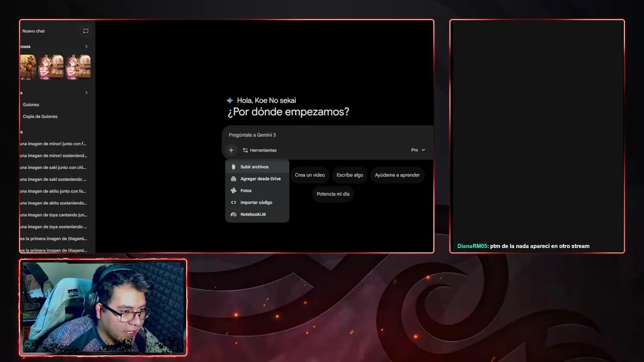Select Importar código menu entry

tap(257, 203)
